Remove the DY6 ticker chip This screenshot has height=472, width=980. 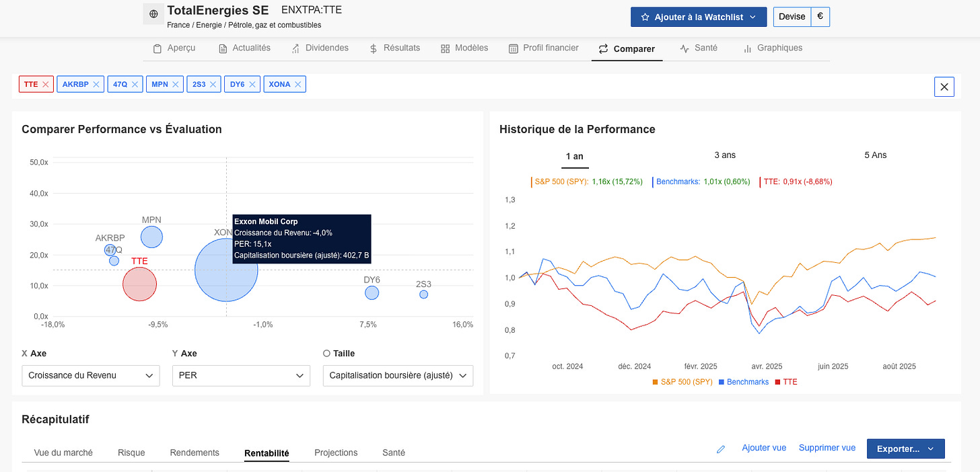tap(252, 84)
